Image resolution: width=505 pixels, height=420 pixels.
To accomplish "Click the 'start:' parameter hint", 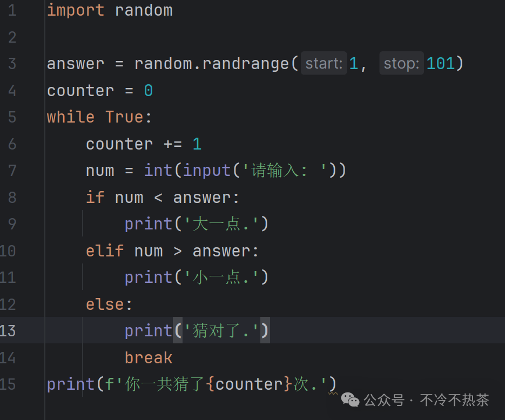I will [324, 63].
